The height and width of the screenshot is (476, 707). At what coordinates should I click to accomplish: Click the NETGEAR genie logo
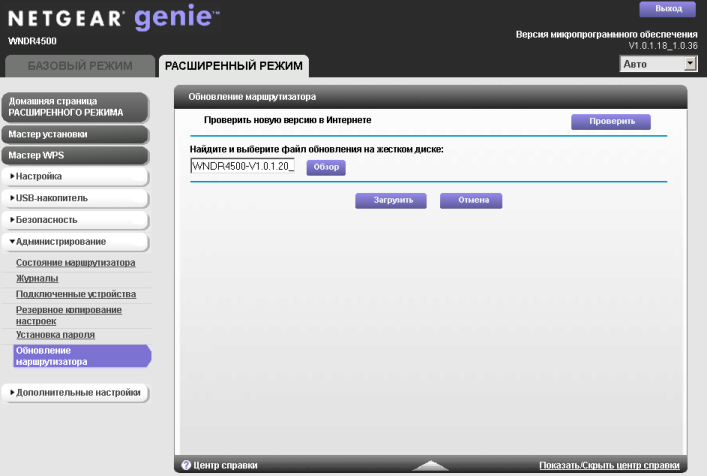click(114, 17)
